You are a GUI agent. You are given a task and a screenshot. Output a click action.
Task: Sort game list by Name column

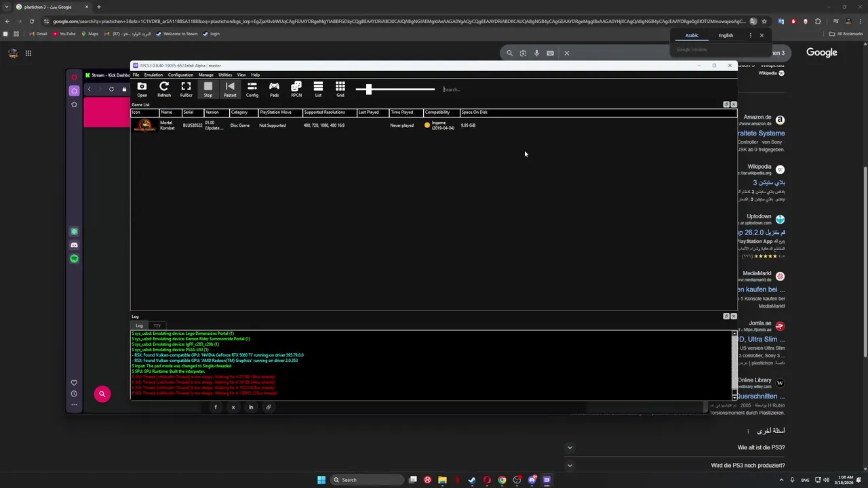click(170, 113)
